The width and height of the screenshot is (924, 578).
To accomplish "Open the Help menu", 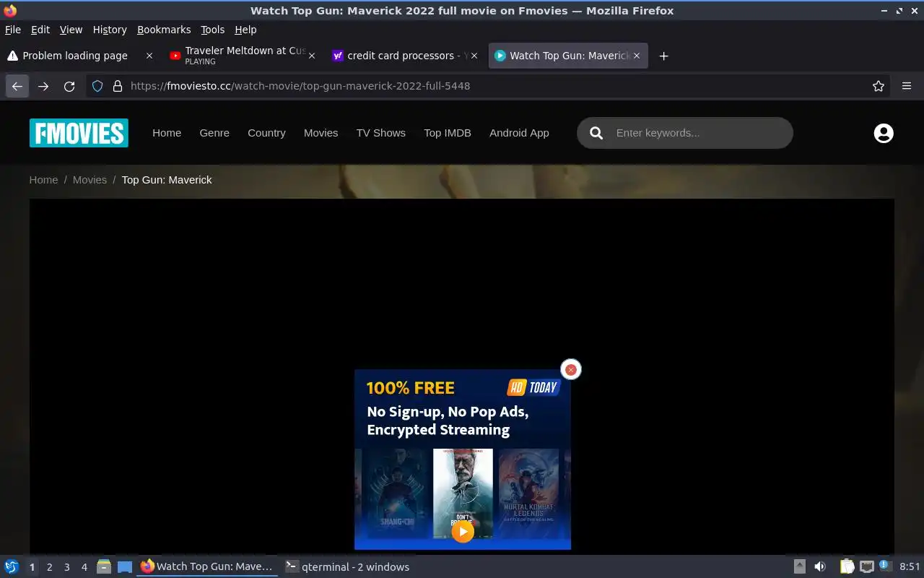I will click(x=245, y=30).
